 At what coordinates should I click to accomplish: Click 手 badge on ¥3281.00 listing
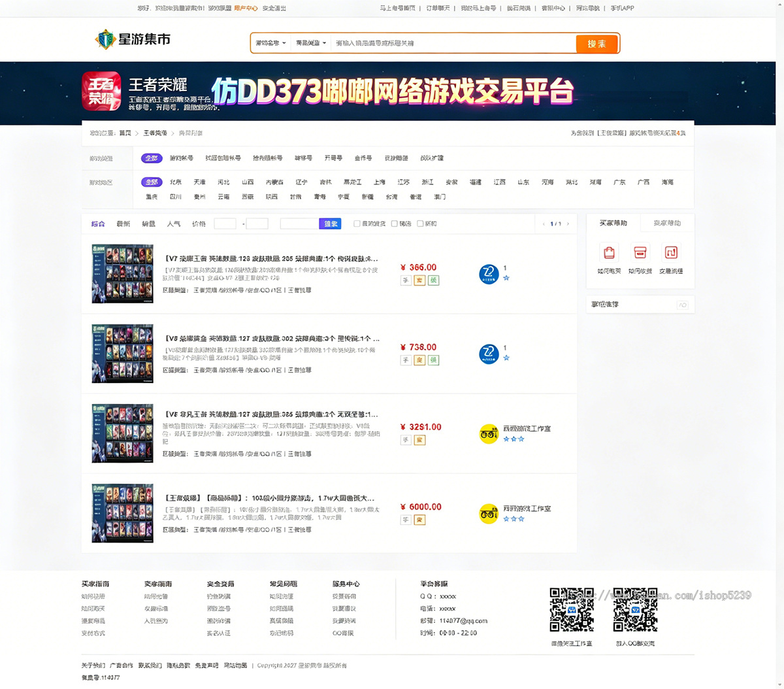(x=406, y=440)
